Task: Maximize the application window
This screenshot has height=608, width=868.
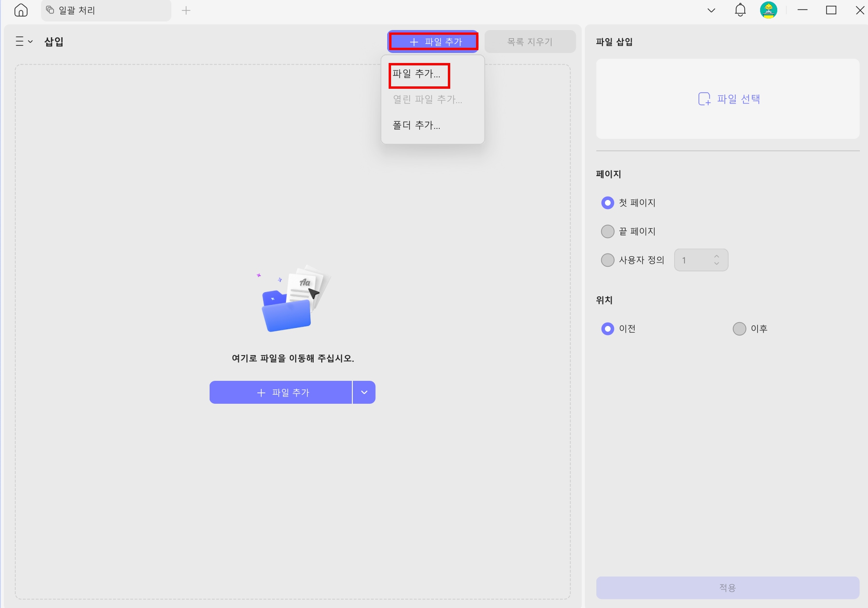Action: (831, 10)
